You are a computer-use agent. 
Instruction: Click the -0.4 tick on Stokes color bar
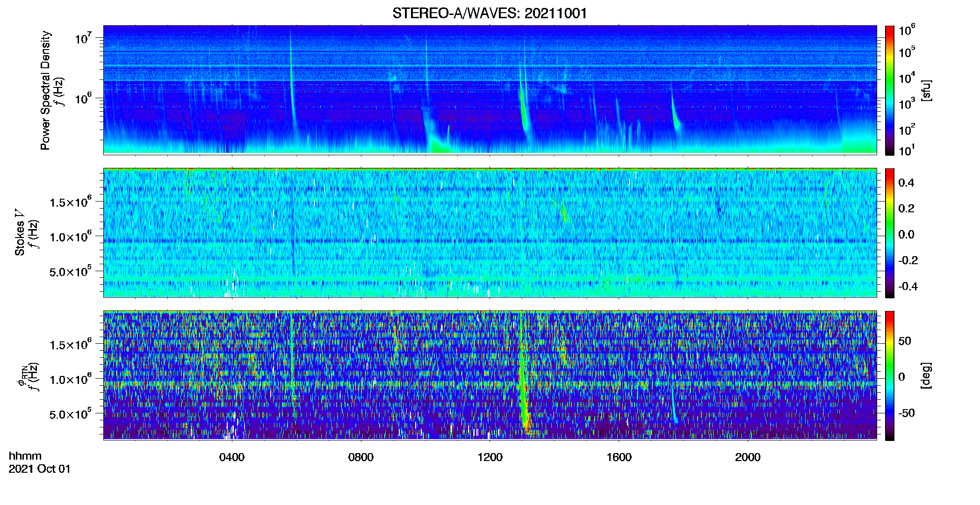tap(908, 287)
